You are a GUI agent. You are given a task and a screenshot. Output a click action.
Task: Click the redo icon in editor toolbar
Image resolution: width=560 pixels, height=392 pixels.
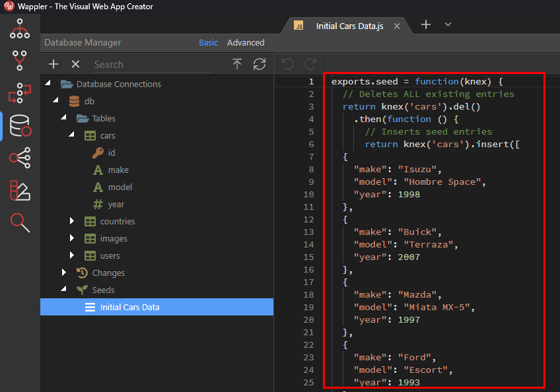point(310,64)
